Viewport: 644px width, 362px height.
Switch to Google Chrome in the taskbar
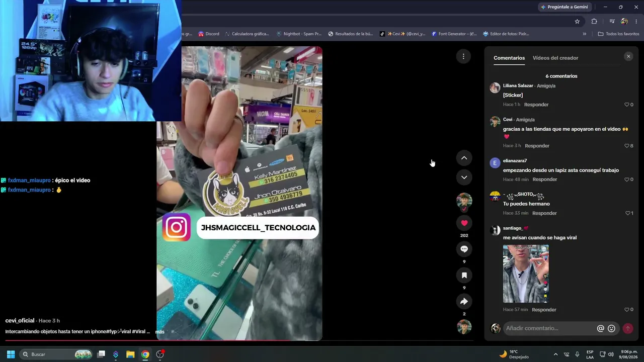[145, 354]
